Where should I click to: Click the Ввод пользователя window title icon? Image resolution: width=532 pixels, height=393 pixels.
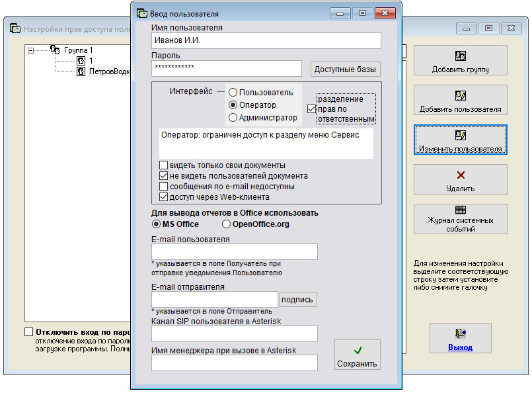(142, 13)
